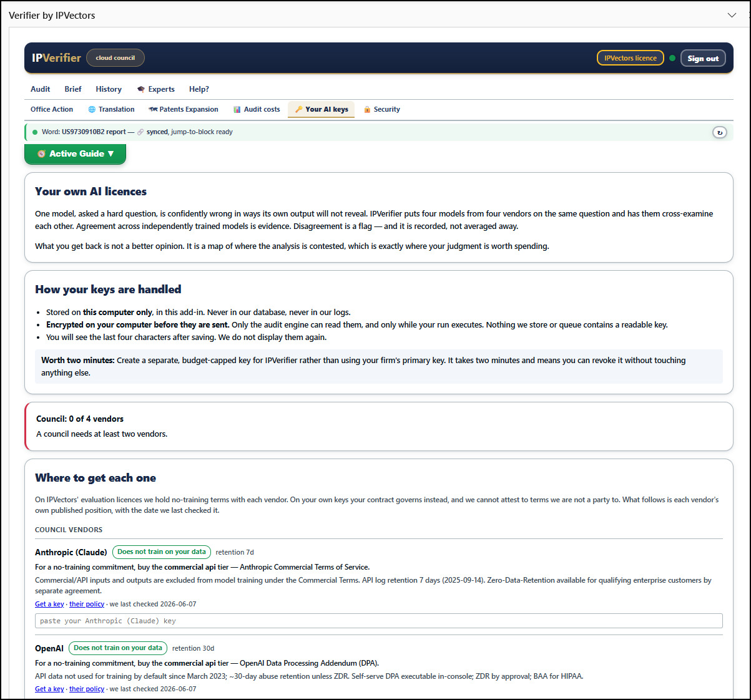This screenshot has height=700, width=751.
Task: Click the Word: US9730910B2 report text
Action: 84,132
